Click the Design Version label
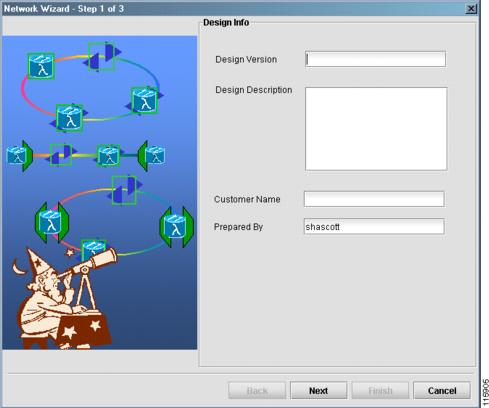This screenshot has width=489, height=408. (246, 59)
